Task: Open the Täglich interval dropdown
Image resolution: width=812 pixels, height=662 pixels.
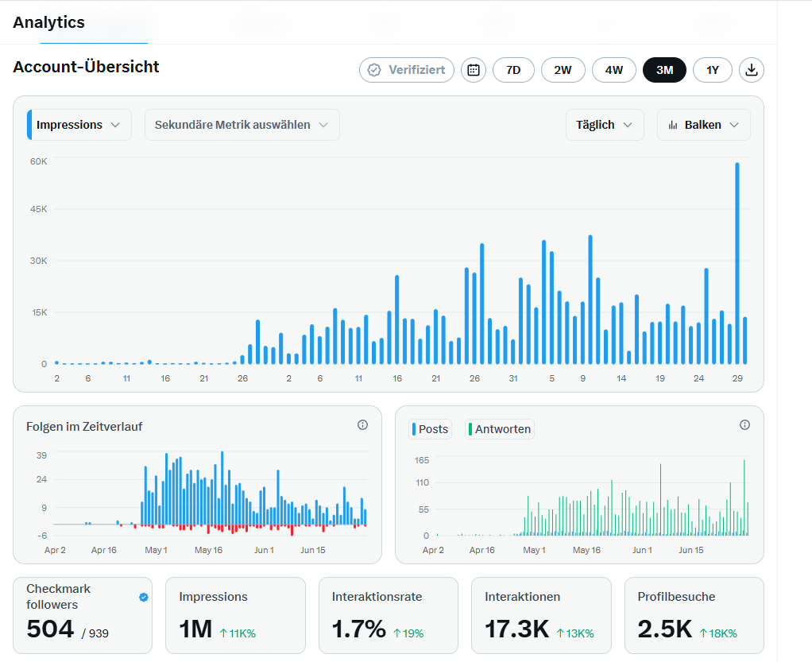Action: coord(605,125)
